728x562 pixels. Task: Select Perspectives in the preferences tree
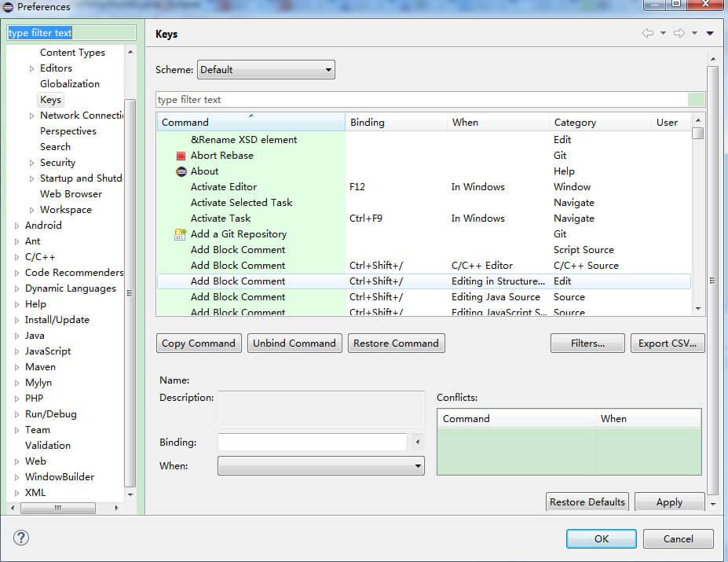tap(68, 131)
